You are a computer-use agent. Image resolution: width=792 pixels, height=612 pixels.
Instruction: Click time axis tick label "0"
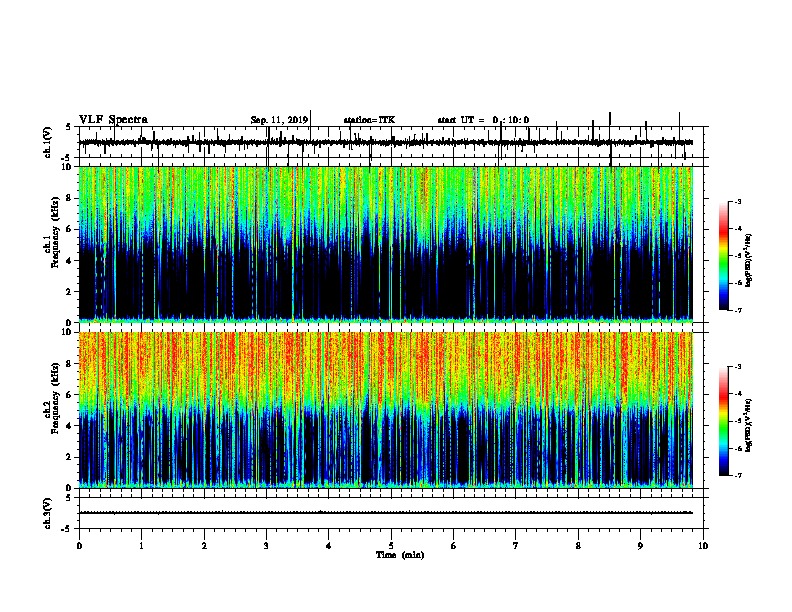click(x=79, y=546)
